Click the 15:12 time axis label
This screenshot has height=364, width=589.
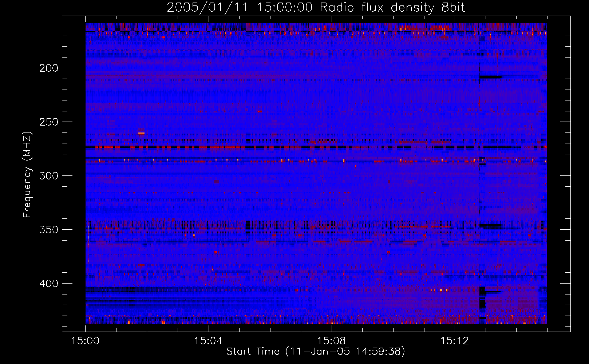coord(455,341)
